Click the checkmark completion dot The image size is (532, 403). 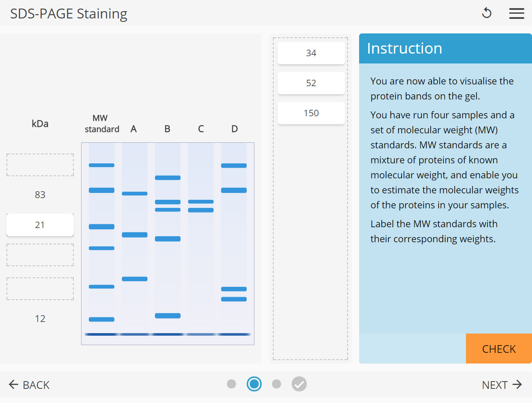coord(299,384)
